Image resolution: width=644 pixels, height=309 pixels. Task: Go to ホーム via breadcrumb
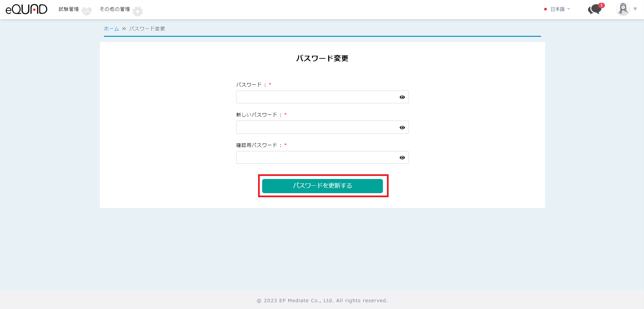tap(111, 29)
